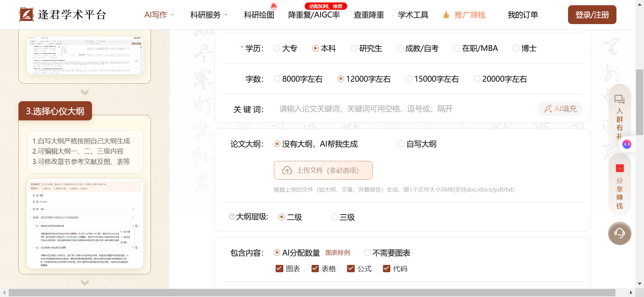Click the horizontal scrollbar thumb
The width and height of the screenshot is (644, 297).
pyautogui.click(x=312, y=292)
